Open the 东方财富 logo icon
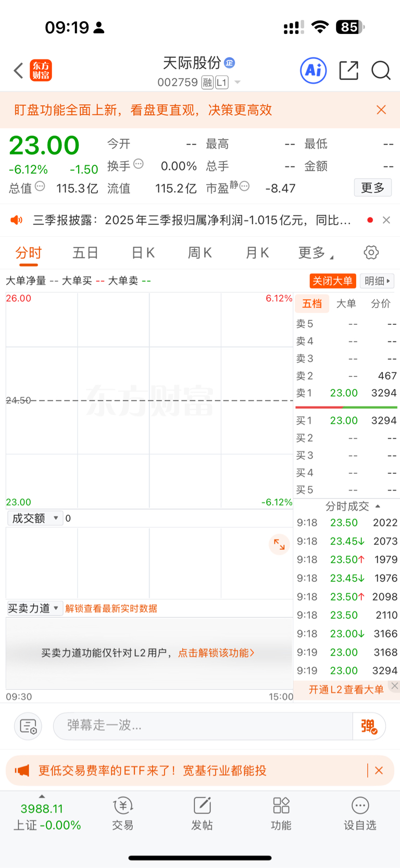This screenshot has height=868, width=400. [x=41, y=70]
